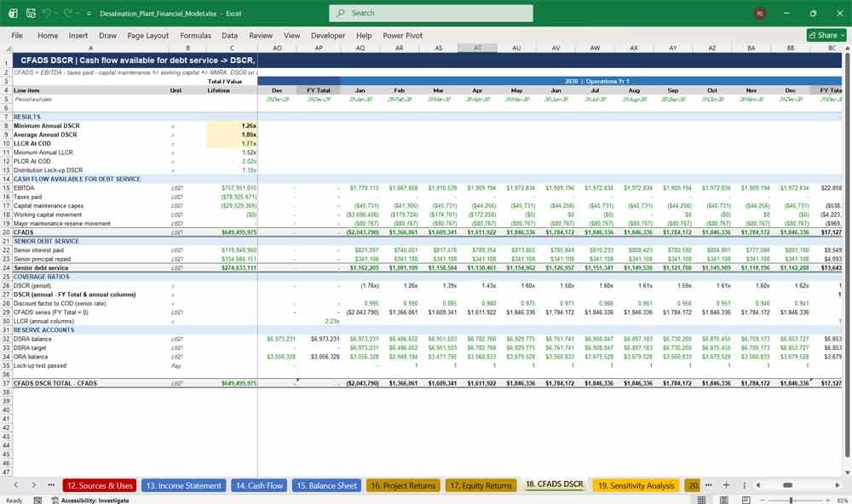Click next sheet navigation arrow
Screen dimensions: 852x504
34,485
